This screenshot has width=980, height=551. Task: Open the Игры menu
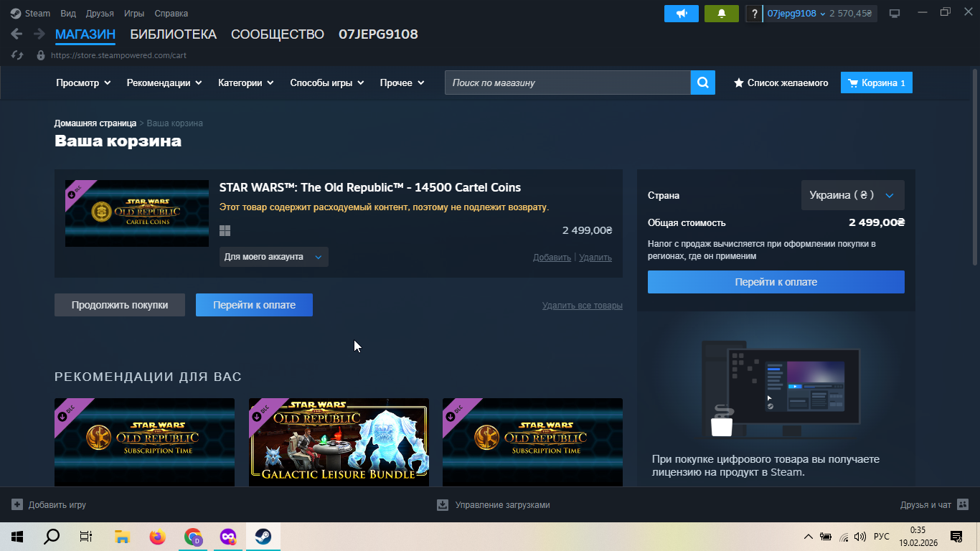tap(134, 14)
